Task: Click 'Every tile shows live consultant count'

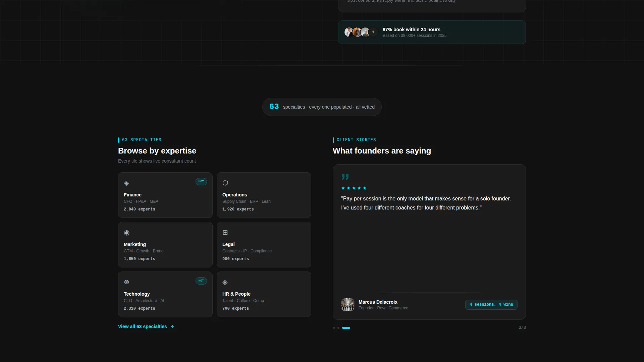Action: pyautogui.click(x=157, y=161)
